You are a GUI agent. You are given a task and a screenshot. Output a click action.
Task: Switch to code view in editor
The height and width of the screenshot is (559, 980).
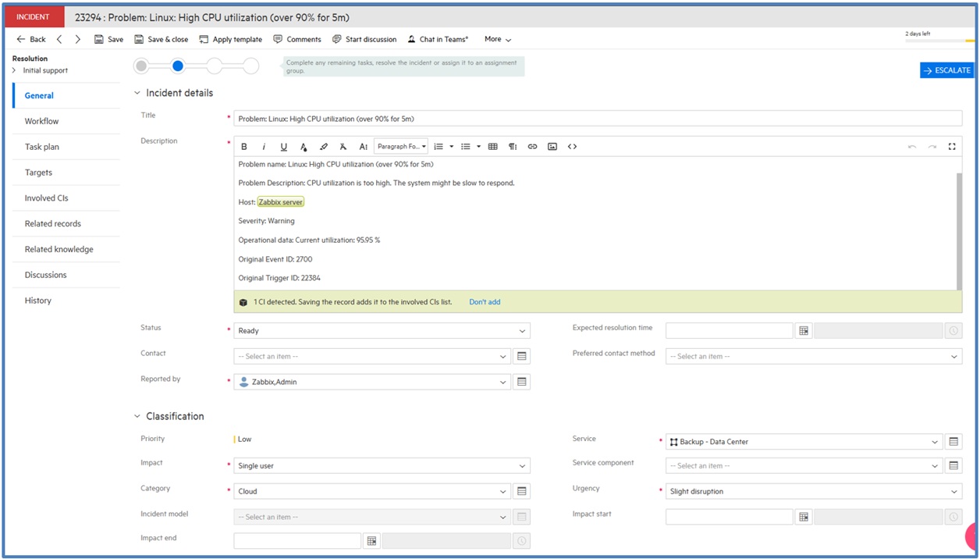(573, 147)
